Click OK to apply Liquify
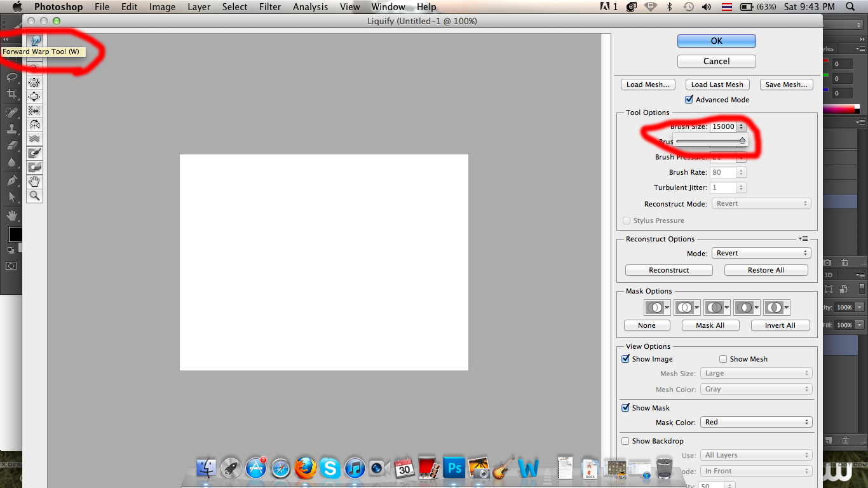 [717, 41]
